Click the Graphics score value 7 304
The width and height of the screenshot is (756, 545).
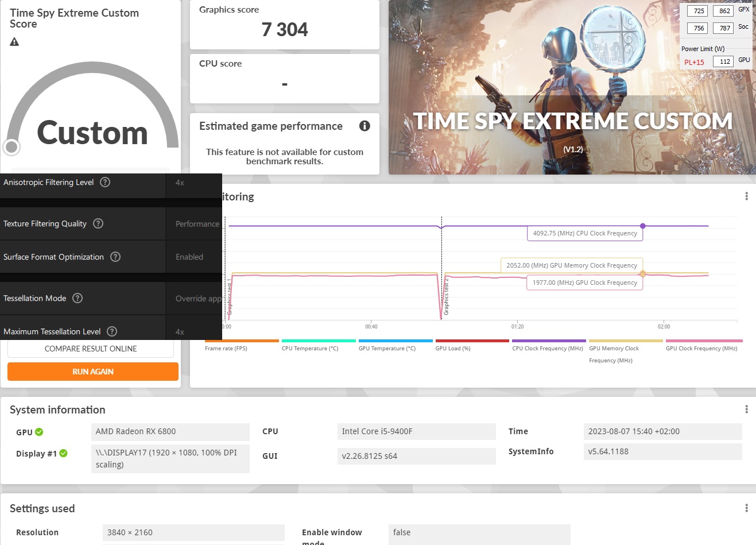point(285,29)
